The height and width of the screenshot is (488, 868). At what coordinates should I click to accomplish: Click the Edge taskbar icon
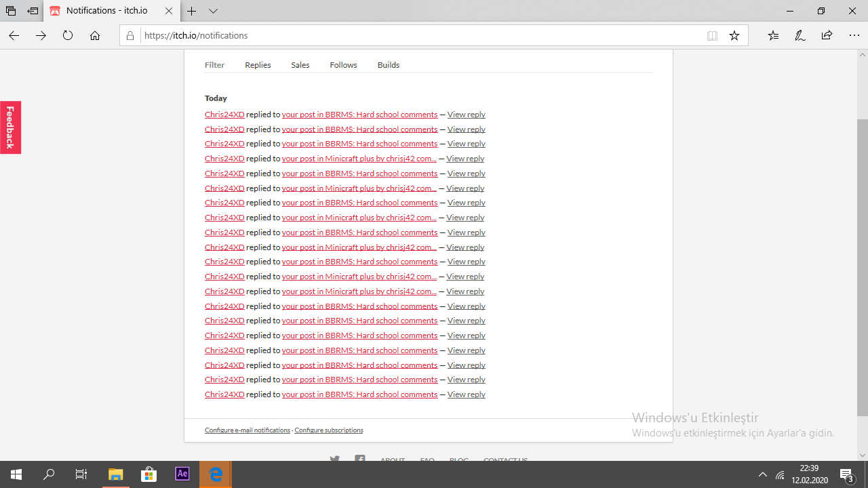[x=216, y=474]
